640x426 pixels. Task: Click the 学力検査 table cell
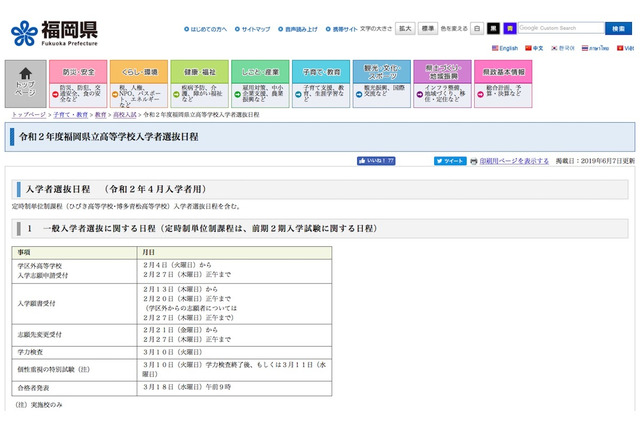point(74,352)
